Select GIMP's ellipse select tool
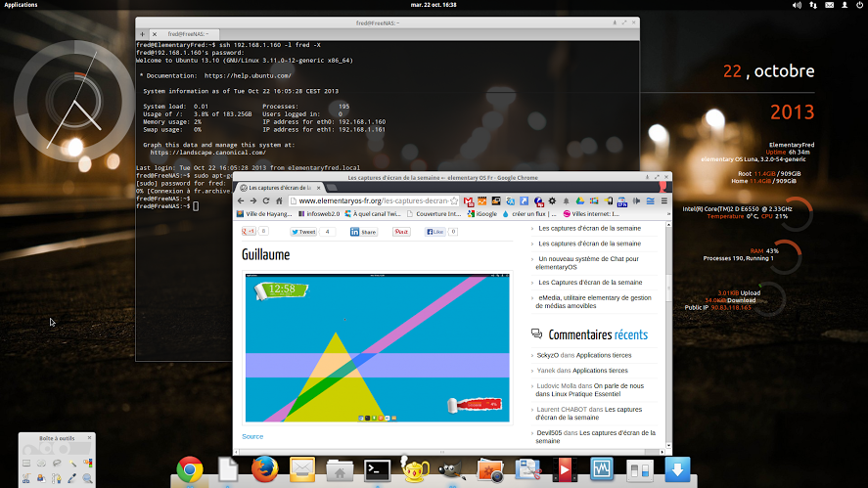The width and height of the screenshot is (868, 488). (41, 464)
